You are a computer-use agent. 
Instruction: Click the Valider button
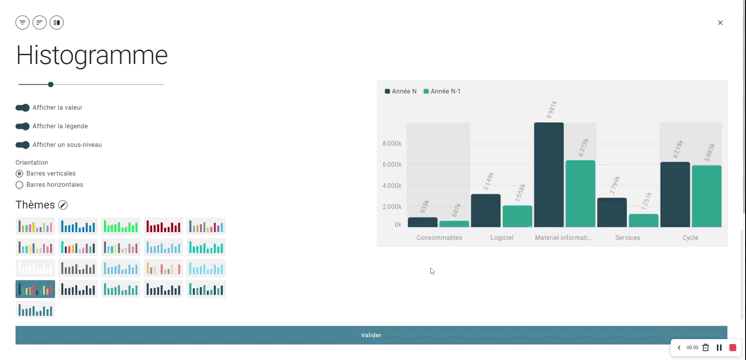pos(371,335)
